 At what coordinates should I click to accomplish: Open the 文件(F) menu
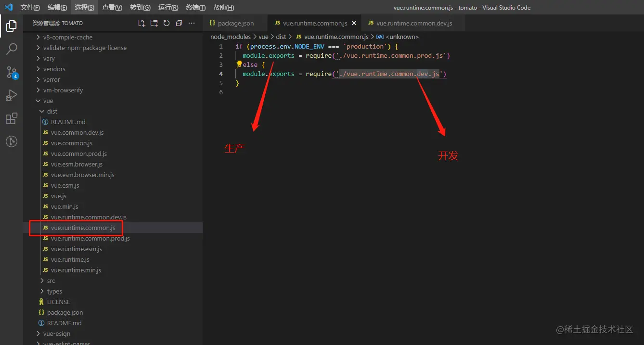[30, 7]
